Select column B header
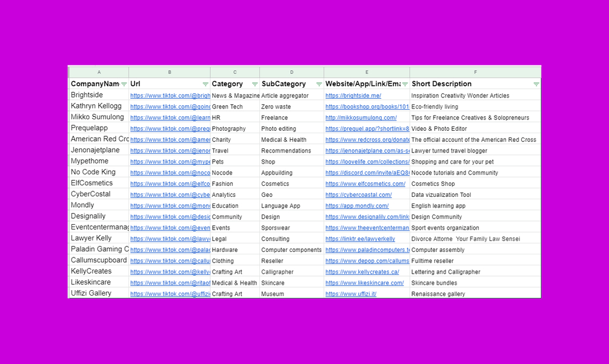 pyautogui.click(x=170, y=72)
